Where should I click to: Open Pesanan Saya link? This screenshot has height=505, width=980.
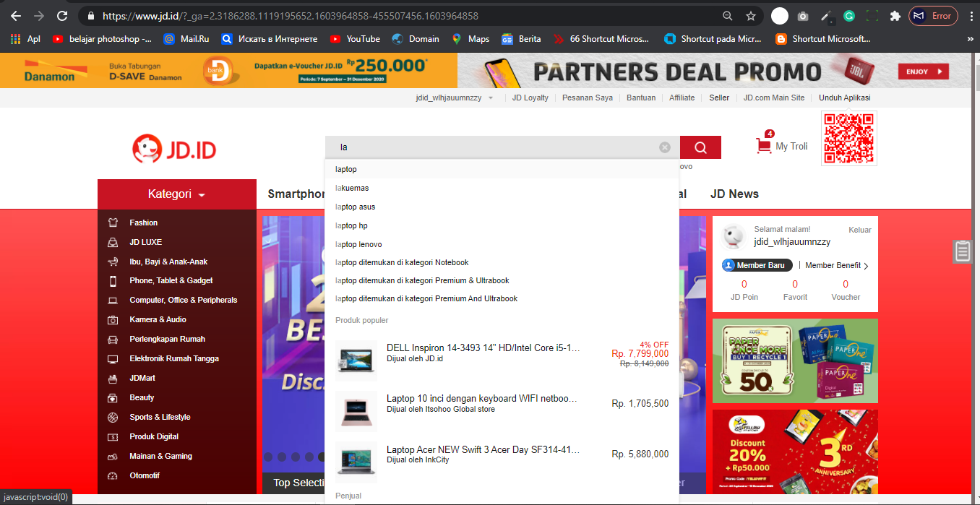tap(588, 98)
